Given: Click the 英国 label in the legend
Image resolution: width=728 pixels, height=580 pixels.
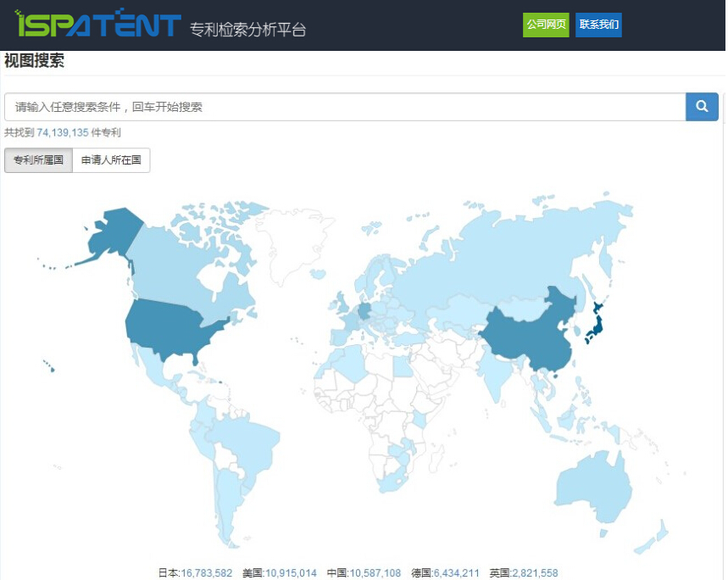Looking at the screenshot, I should [499, 573].
